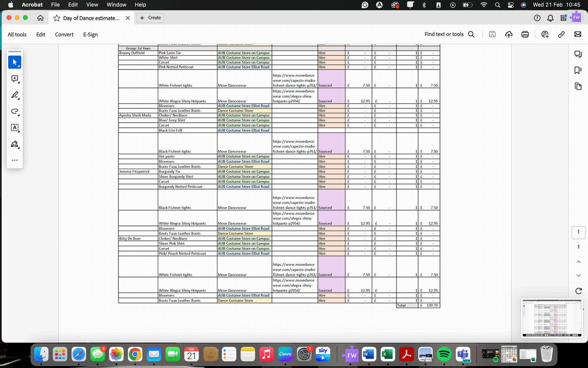Click the Pink Satin Tie item cell

coord(187,53)
